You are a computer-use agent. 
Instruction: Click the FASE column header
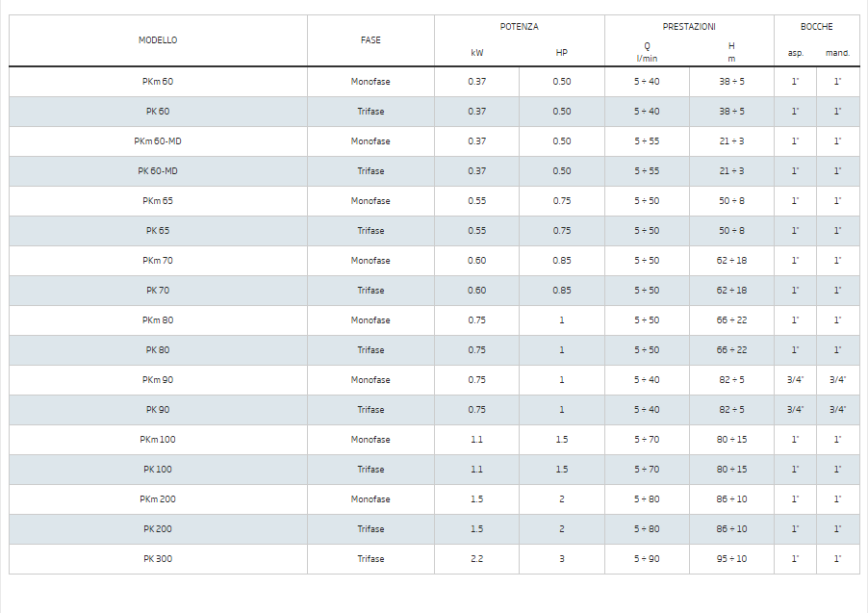tap(370, 40)
